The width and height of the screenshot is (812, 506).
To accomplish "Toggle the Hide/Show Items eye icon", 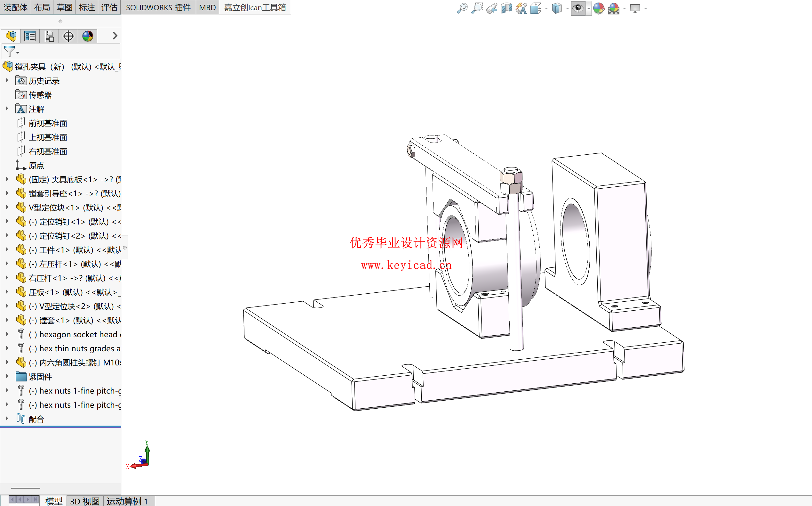I will tap(578, 8).
